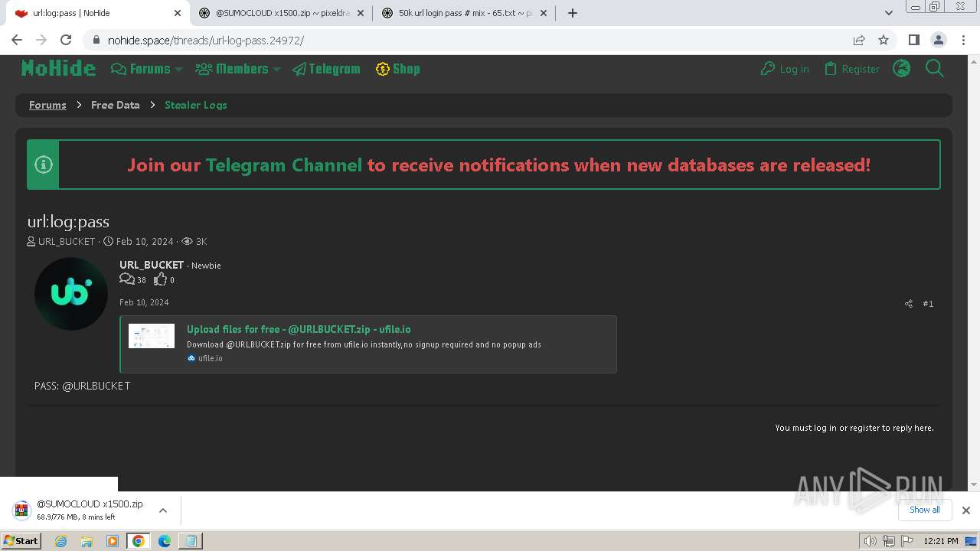This screenshot has height=551, width=980.
Task: Open the language globe icon
Action: tap(902, 69)
